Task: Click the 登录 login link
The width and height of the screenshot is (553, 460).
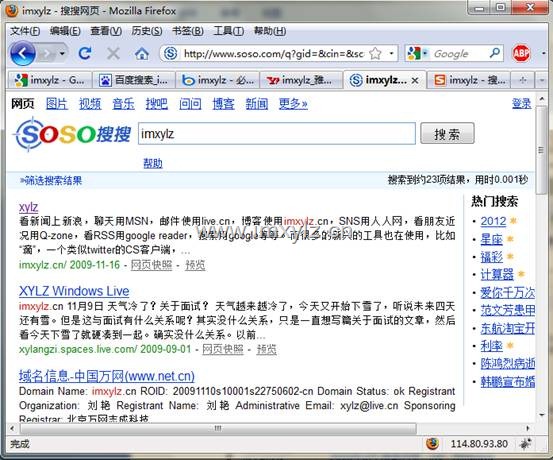Action: click(x=522, y=103)
